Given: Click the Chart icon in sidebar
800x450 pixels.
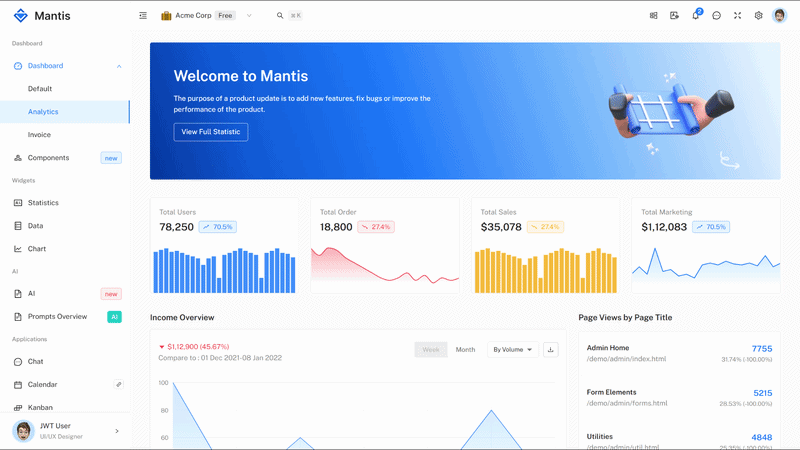Looking at the screenshot, I should 18,248.
